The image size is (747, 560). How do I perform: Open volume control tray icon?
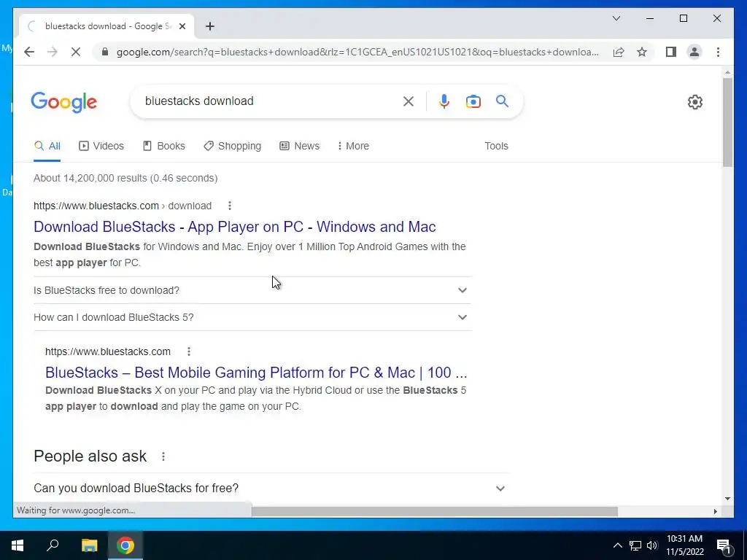click(x=652, y=545)
